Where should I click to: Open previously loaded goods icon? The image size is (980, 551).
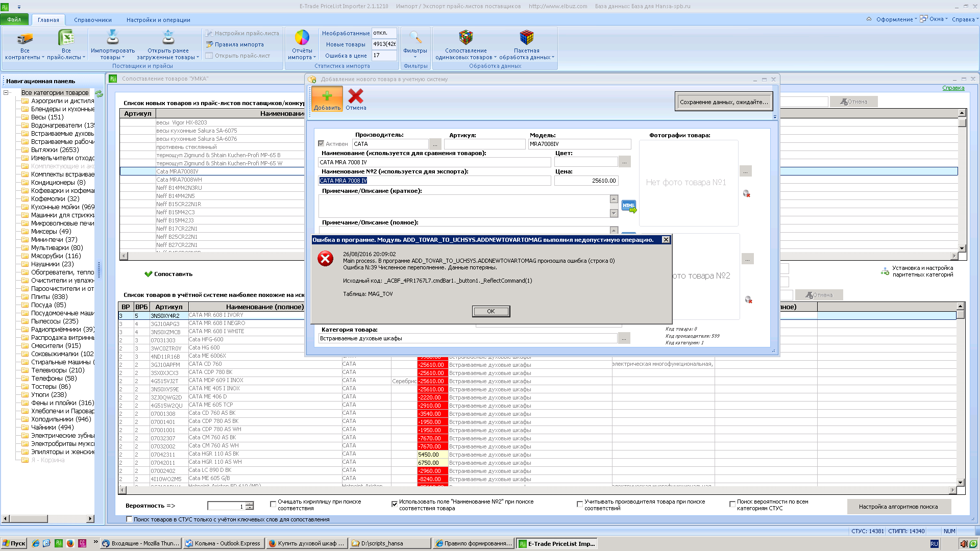[x=168, y=38]
